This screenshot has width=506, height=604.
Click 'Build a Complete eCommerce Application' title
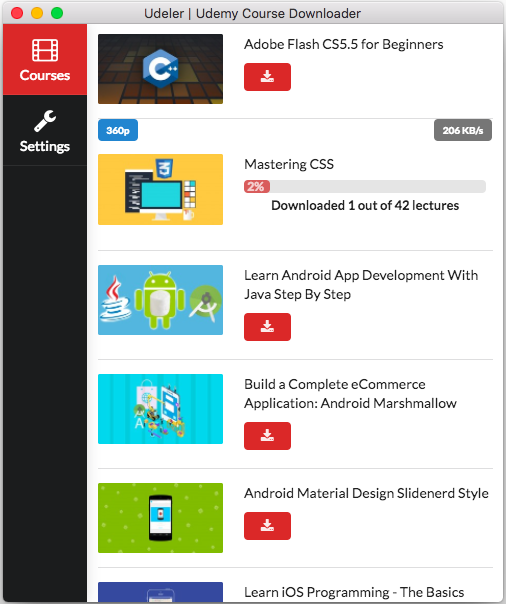350,394
